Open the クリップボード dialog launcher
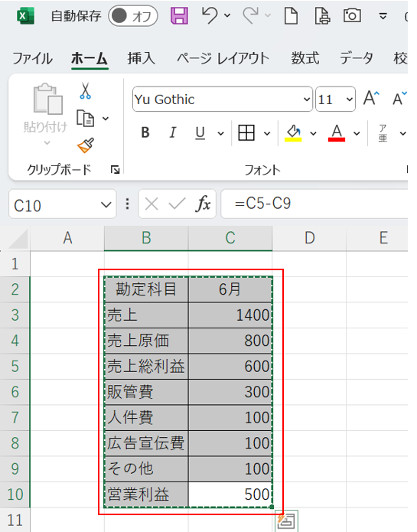Image resolution: width=417 pixels, height=532 pixels. [x=116, y=169]
